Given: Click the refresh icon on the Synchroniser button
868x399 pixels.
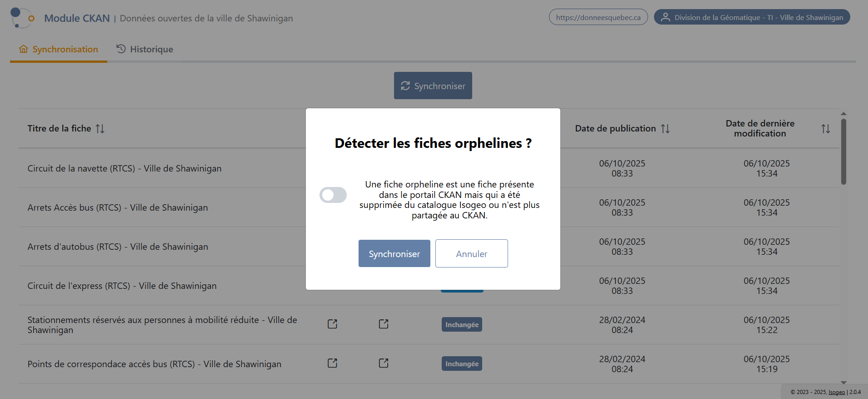Looking at the screenshot, I should (x=405, y=86).
